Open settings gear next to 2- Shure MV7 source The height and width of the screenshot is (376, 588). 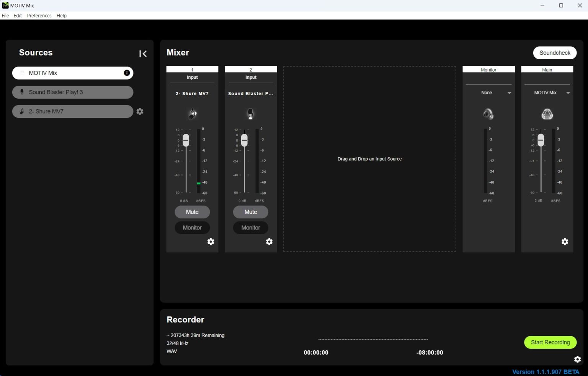(140, 111)
